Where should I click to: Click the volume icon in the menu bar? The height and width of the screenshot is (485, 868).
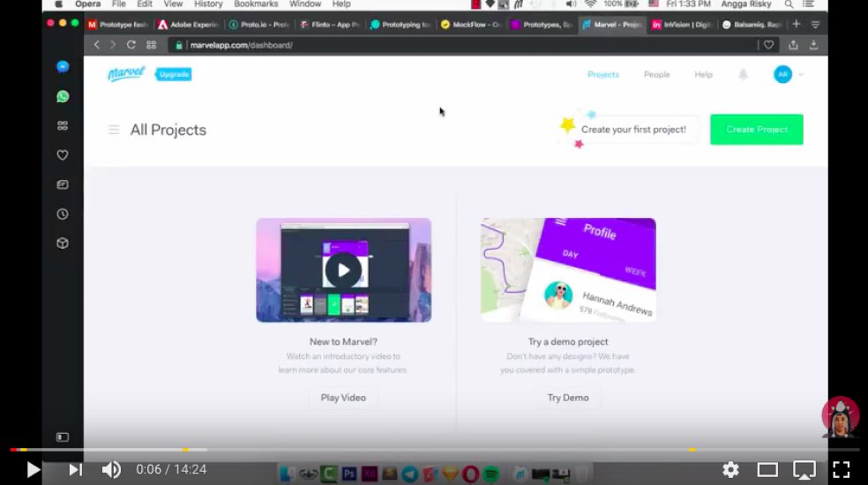click(x=572, y=4)
